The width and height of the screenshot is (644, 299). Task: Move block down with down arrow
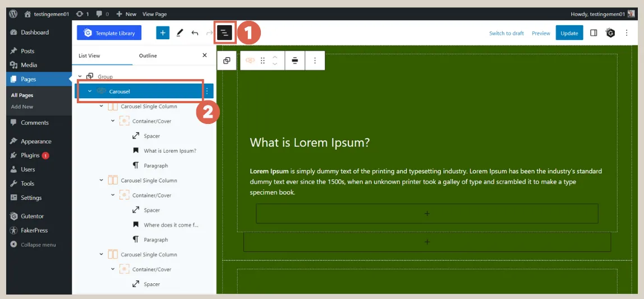[x=275, y=64]
